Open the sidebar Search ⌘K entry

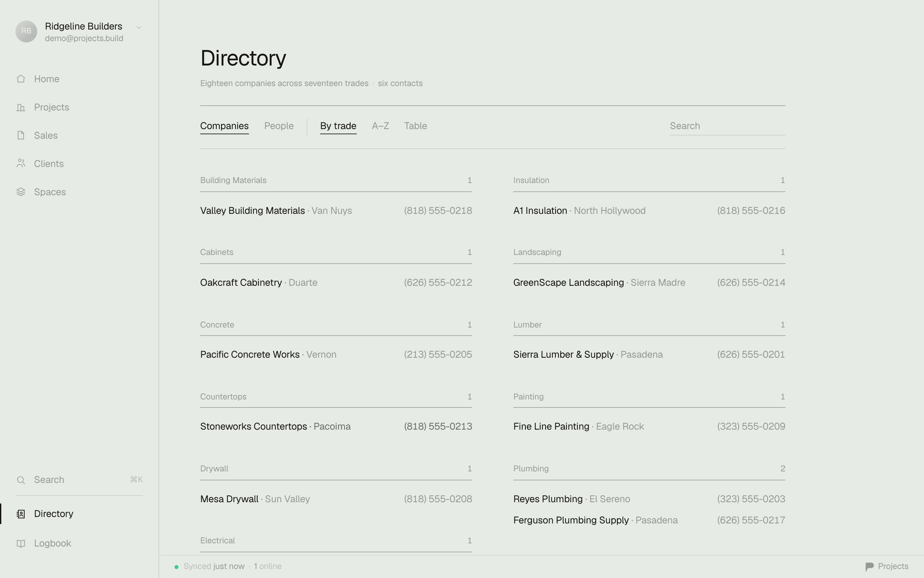79,480
